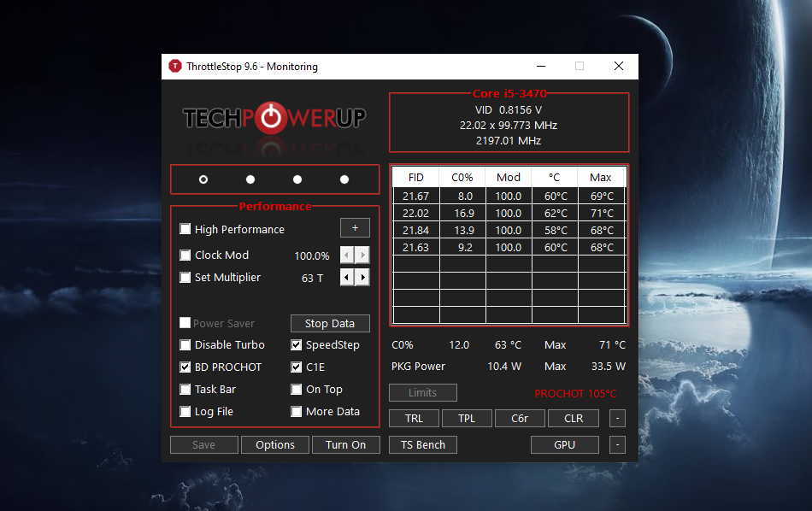Screen dimensions: 812x511
Task: Select the fourth profile radio button
Action: (x=344, y=179)
